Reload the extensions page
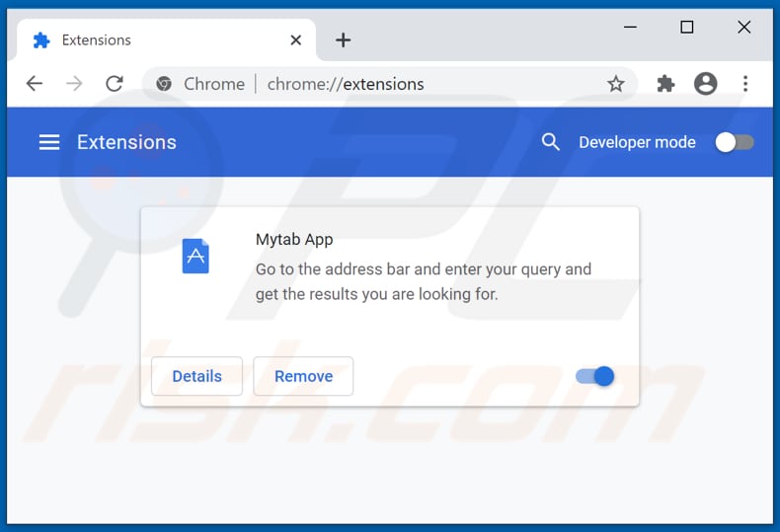 (115, 84)
